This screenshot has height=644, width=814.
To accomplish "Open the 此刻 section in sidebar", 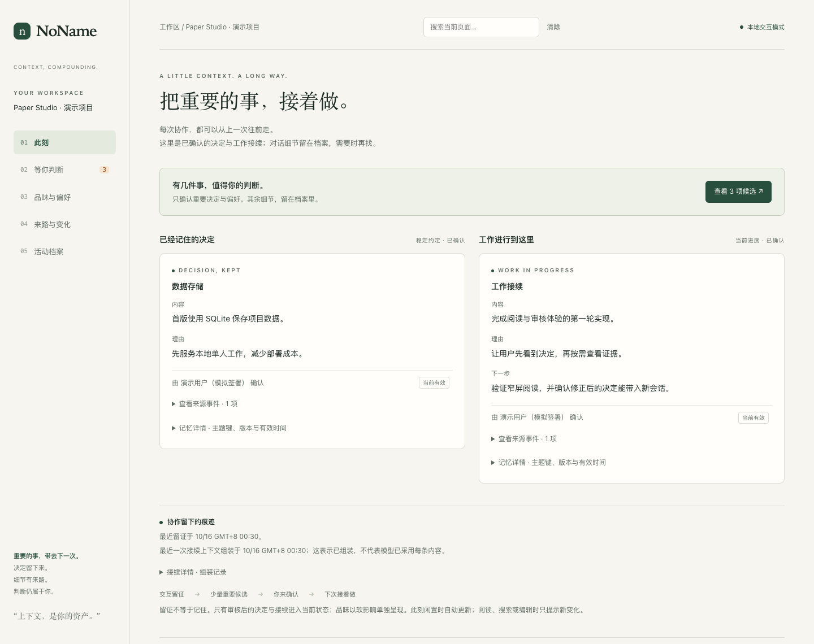I will [x=64, y=142].
